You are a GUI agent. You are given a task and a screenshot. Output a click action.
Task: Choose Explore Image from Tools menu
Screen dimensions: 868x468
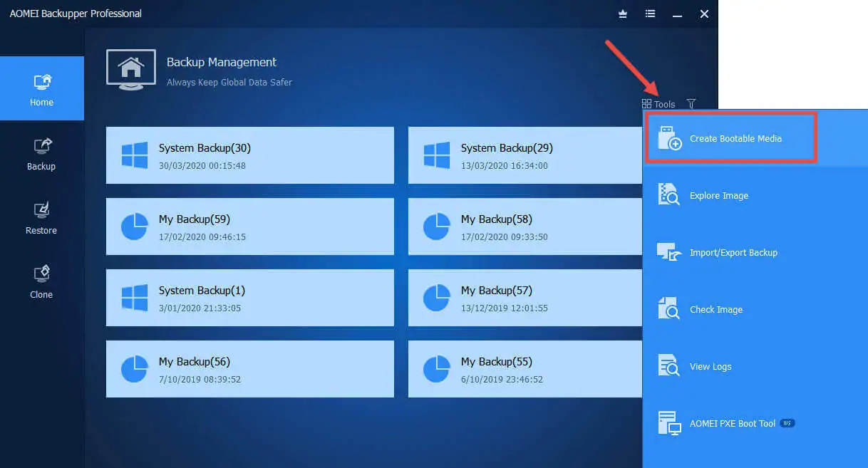(x=755, y=195)
